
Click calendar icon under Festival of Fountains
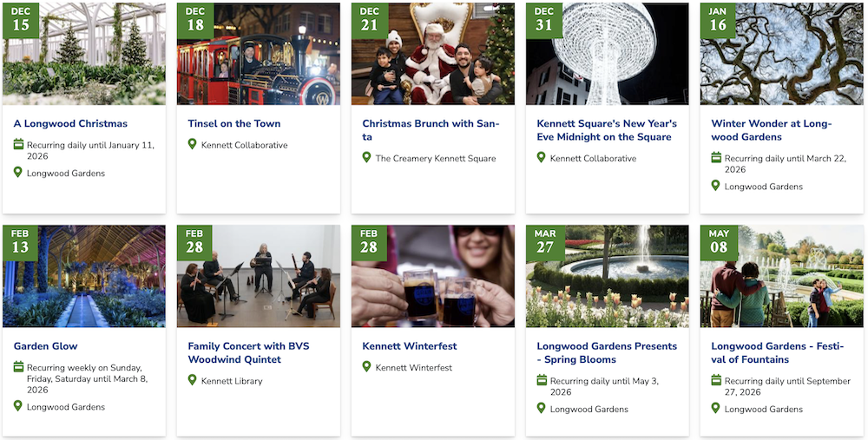tap(716, 380)
